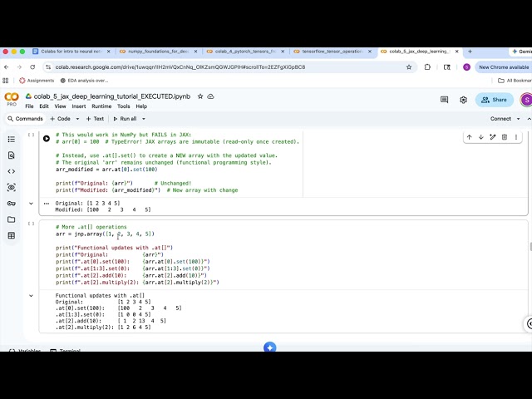Image resolution: width=532 pixels, height=399 pixels.
Task: Open the Code insert dropdown arrow
Action: click(x=77, y=119)
